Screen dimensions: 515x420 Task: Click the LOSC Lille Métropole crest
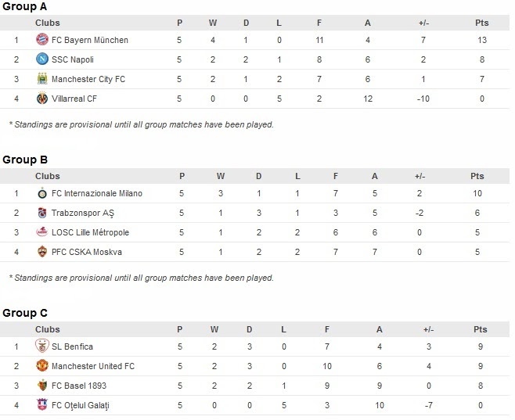click(42, 232)
